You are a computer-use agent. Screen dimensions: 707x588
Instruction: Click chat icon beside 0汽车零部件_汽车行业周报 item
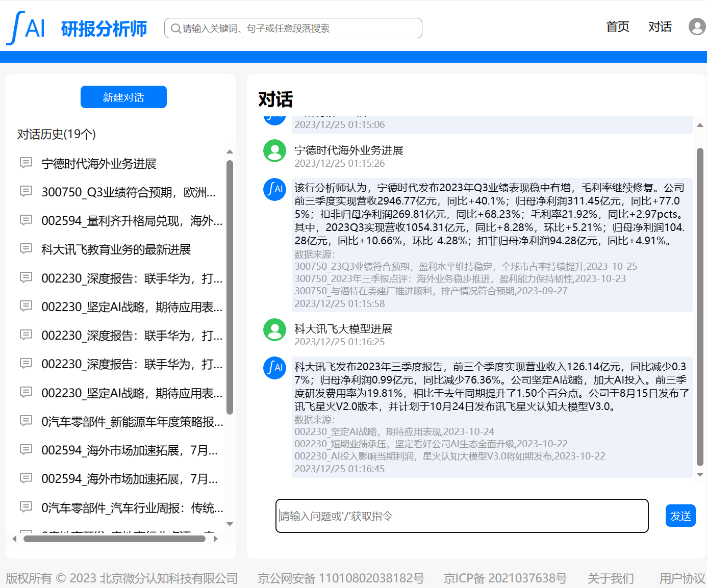(x=26, y=507)
